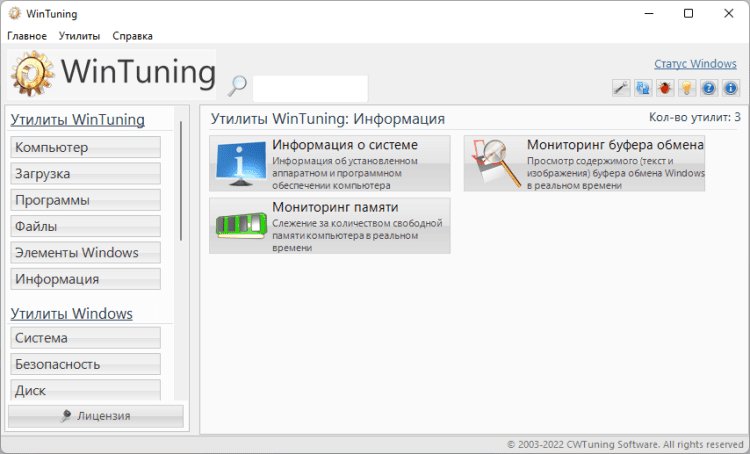Image resolution: width=750 pixels, height=454 pixels.
Task: Open the Статус Windows link
Action: tap(695, 64)
